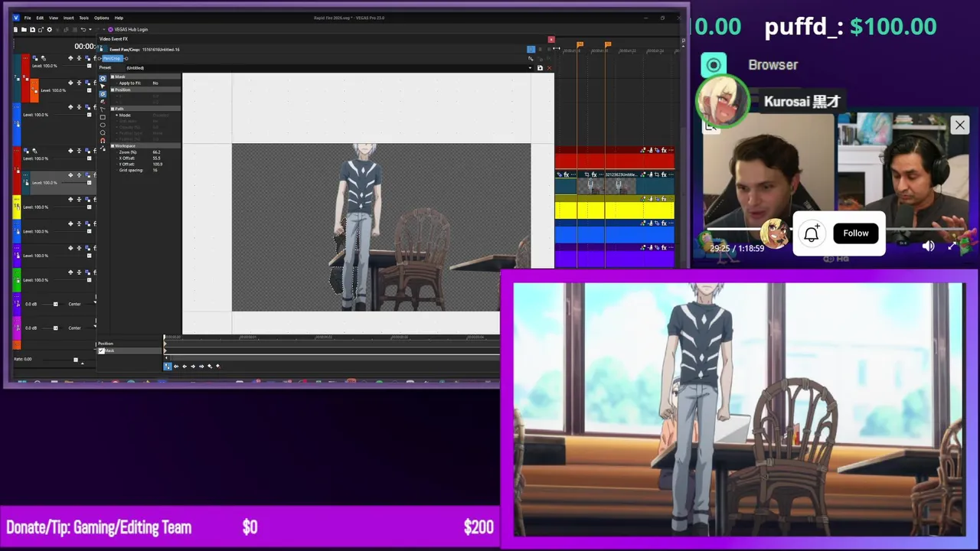
Task: Adjust the Rate slider handle
Action: click(76, 360)
